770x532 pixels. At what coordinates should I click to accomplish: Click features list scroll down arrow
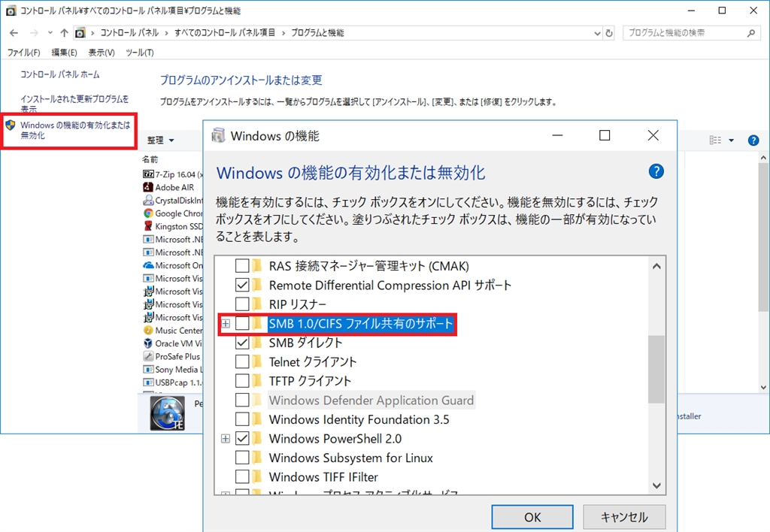(x=656, y=485)
